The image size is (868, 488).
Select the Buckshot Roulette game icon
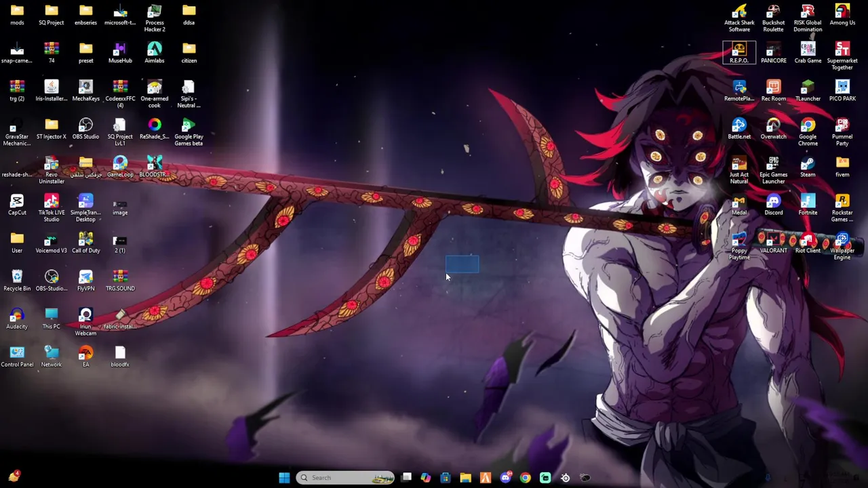point(773,18)
